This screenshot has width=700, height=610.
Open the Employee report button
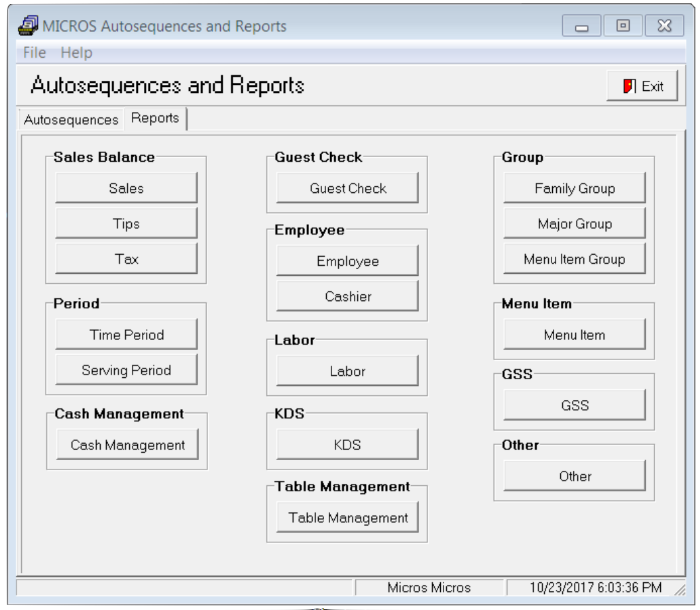click(x=348, y=261)
